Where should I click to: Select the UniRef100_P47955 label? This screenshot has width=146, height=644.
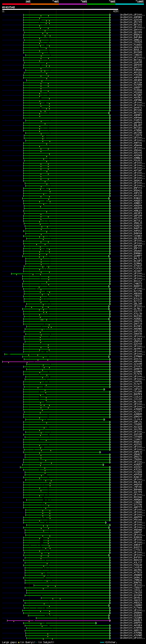tap(131, 85)
